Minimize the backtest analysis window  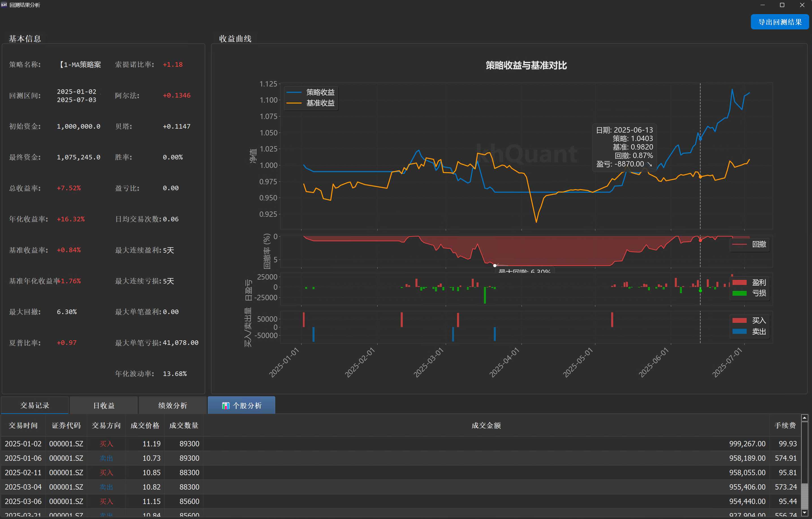763,5
